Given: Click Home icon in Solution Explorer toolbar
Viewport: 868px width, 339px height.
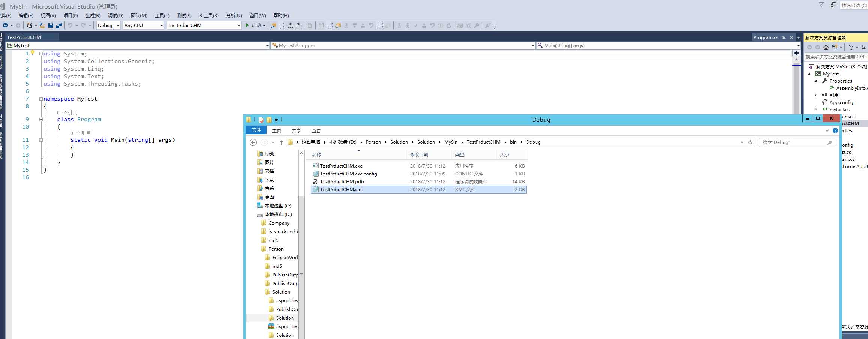Looking at the screenshot, I should point(826,47).
